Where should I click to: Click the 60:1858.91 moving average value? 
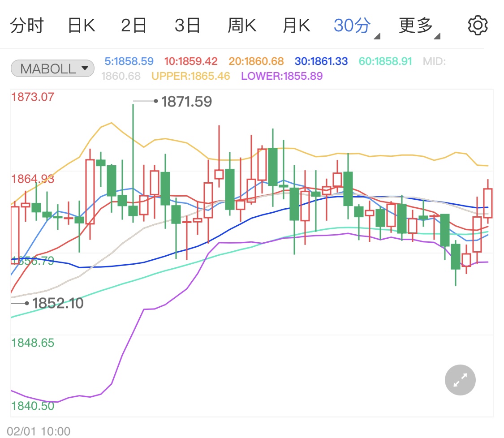tap(385, 61)
